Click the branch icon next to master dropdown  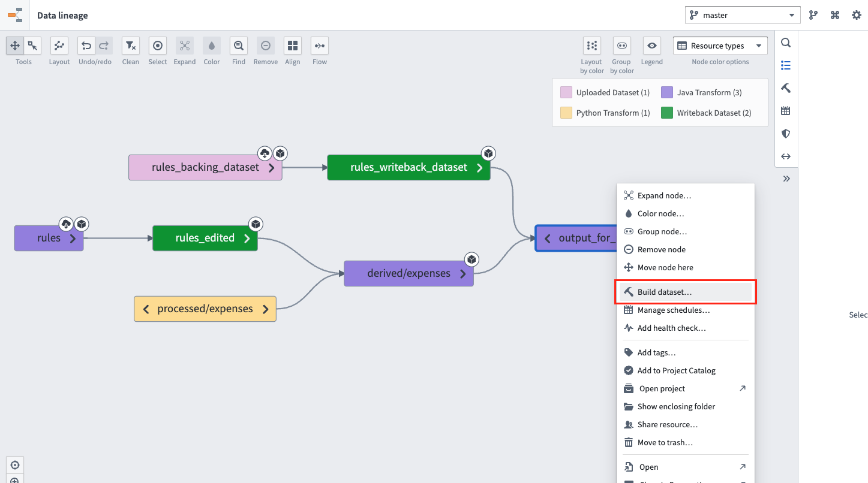click(813, 15)
